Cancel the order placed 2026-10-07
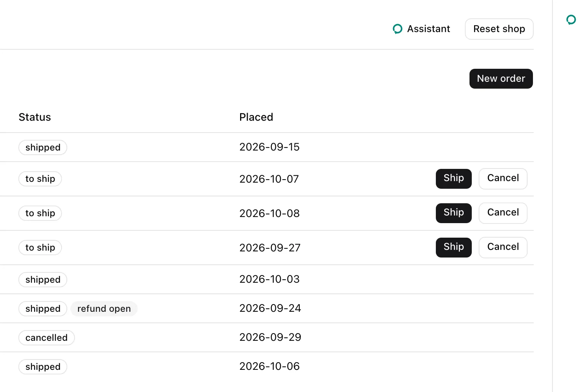This screenshot has width=588, height=392. (503, 179)
